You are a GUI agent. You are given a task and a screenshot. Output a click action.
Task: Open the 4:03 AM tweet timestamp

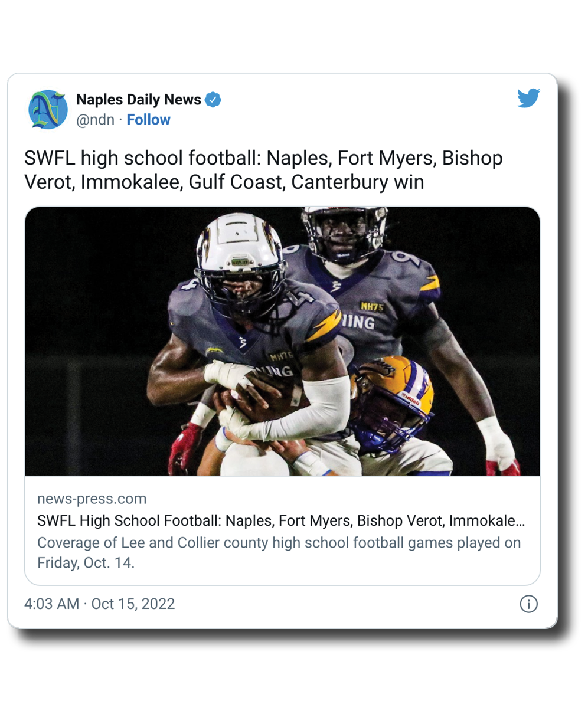51,604
